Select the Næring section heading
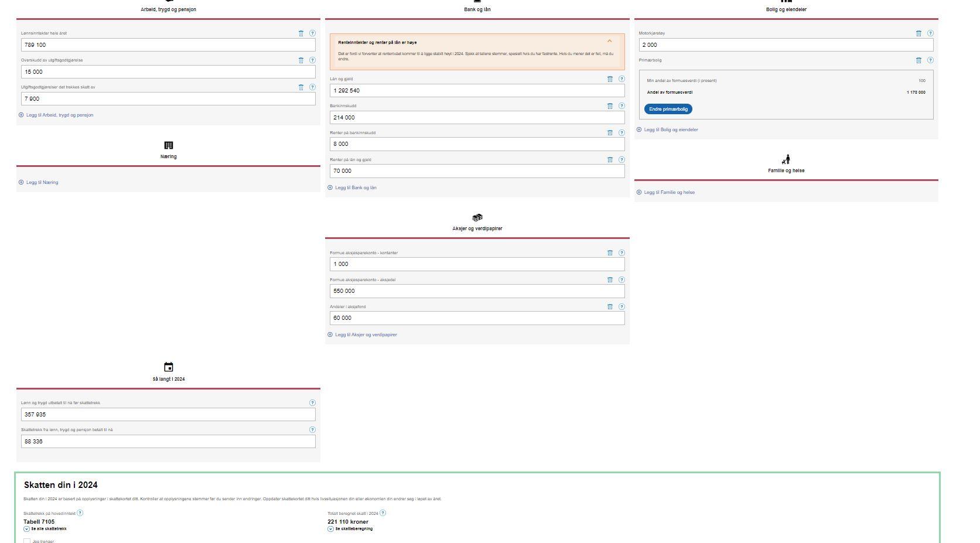This screenshot has width=980, height=543. point(169,157)
